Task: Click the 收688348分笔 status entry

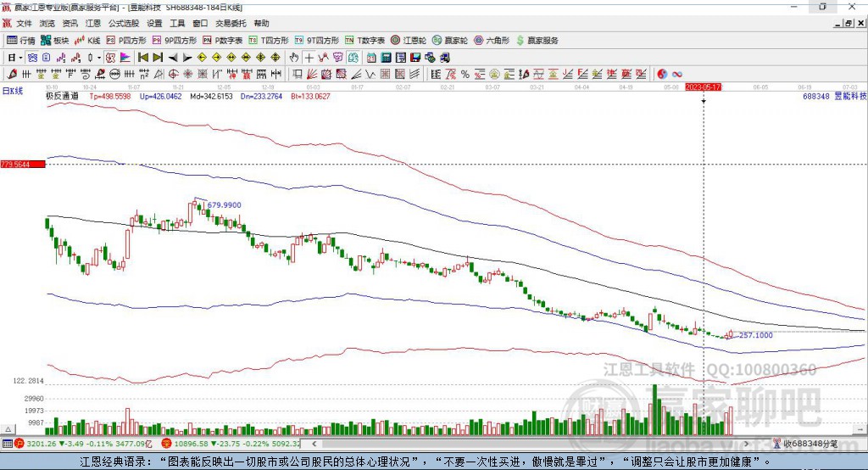Action: 810,444
